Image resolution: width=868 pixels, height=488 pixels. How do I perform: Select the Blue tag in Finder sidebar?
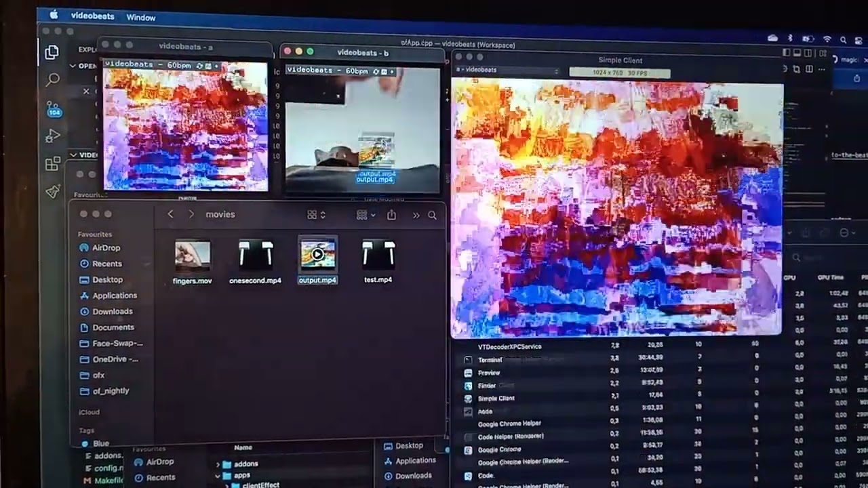[95, 443]
